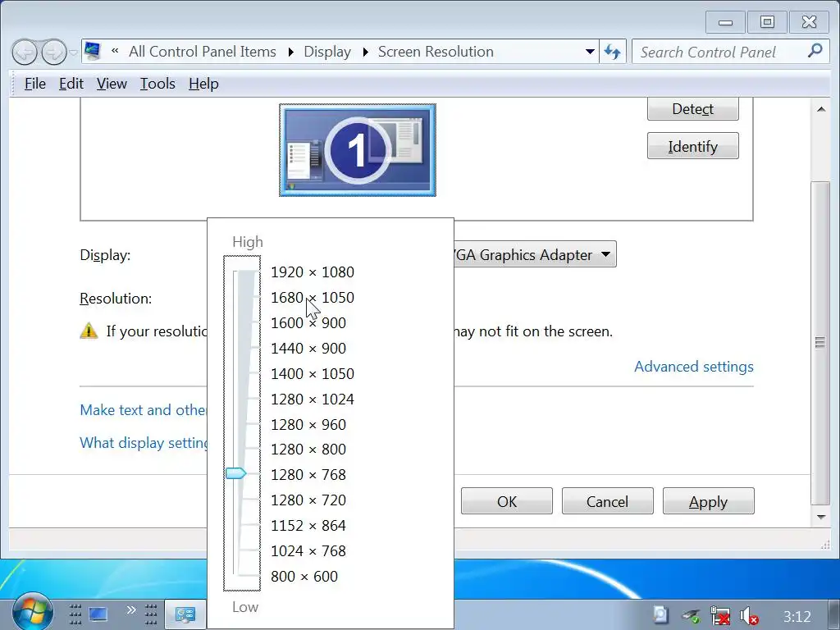The image size is (840, 630).
Task: Open the View menu
Action: pos(112,84)
